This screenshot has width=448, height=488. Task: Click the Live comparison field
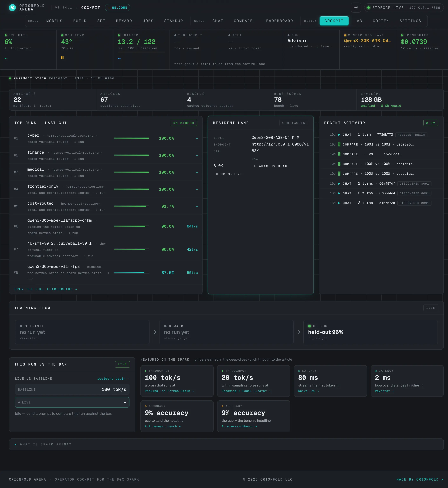72,402
